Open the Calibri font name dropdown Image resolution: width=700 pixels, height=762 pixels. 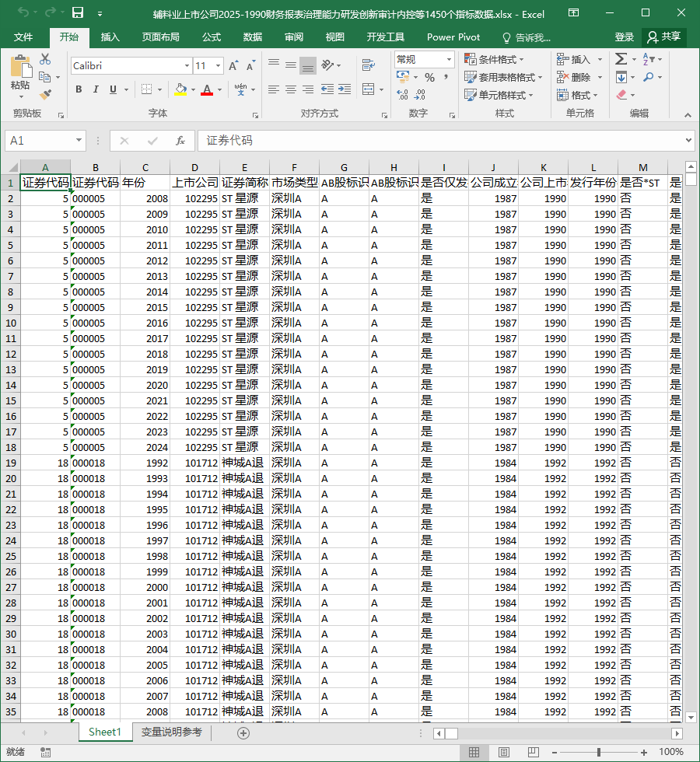[187, 65]
